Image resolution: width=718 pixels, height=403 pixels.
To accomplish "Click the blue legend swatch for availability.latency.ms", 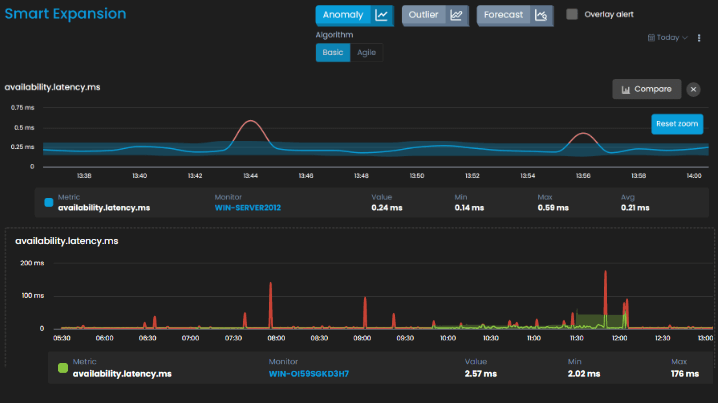I will coord(49,203).
